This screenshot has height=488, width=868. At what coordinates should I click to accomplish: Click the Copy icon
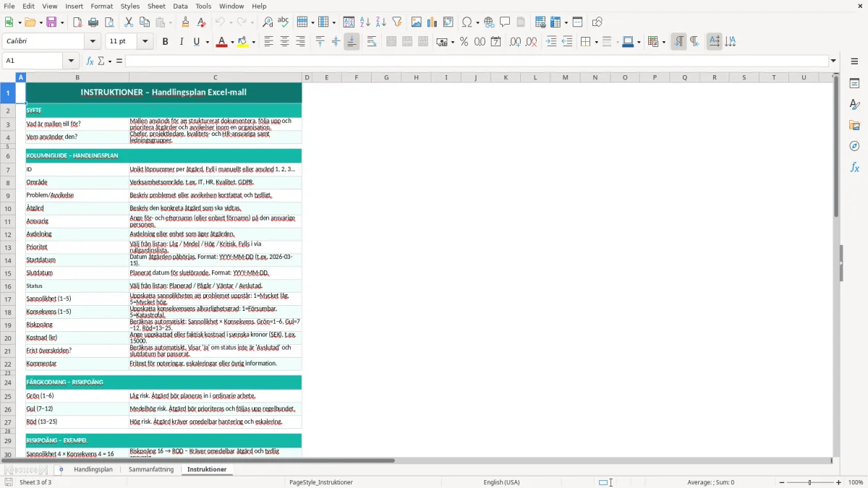145,22
